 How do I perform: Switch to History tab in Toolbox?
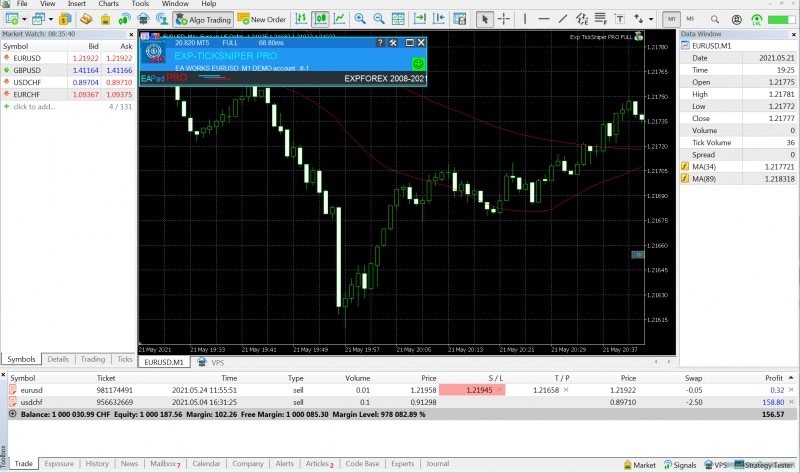(x=97, y=463)
